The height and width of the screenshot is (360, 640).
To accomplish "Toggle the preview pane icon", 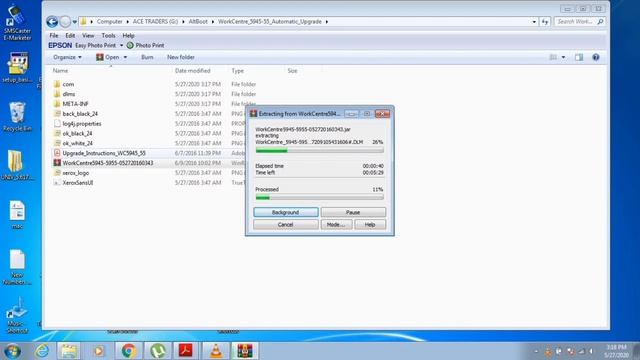I will pos(579,57).
